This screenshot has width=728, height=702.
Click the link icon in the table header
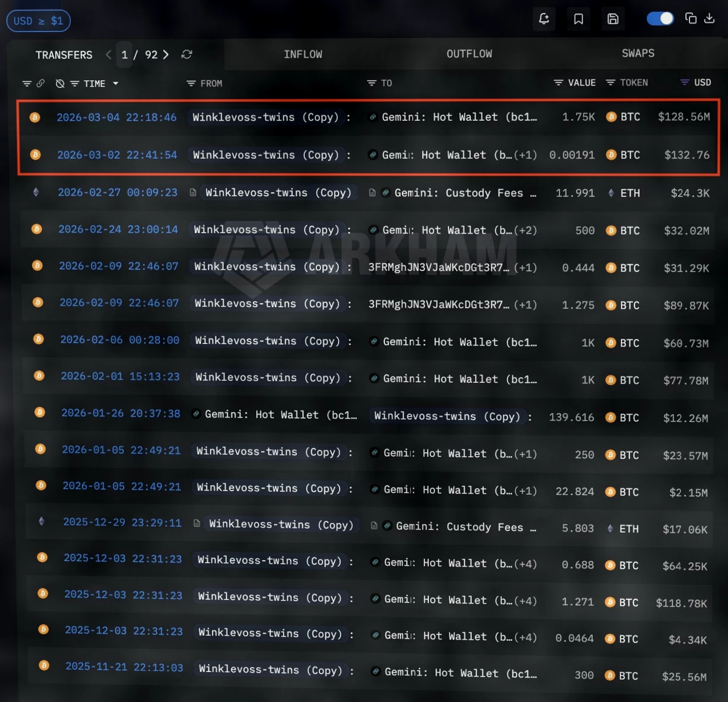pyautogui.click(x=40, y=83)
